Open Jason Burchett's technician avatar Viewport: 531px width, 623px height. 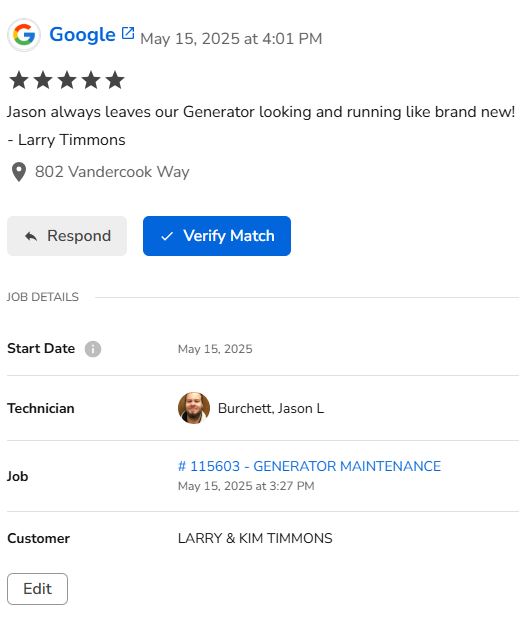tap(194, 408)
